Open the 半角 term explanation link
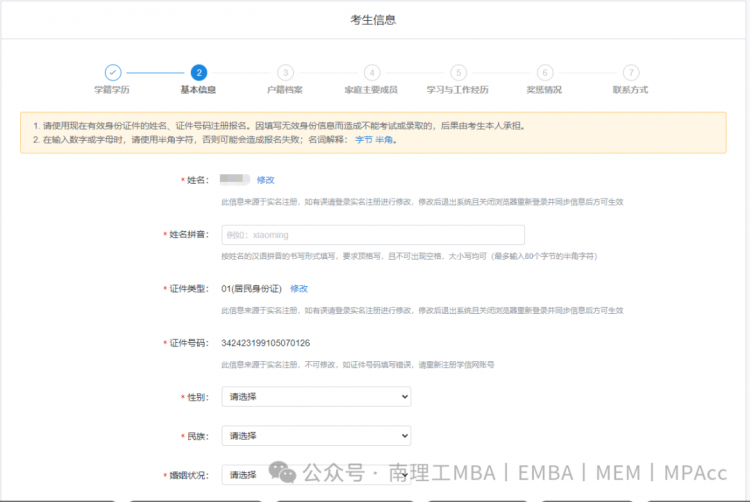The width and height of the screenshot is (750, 502). click(384, 140)
